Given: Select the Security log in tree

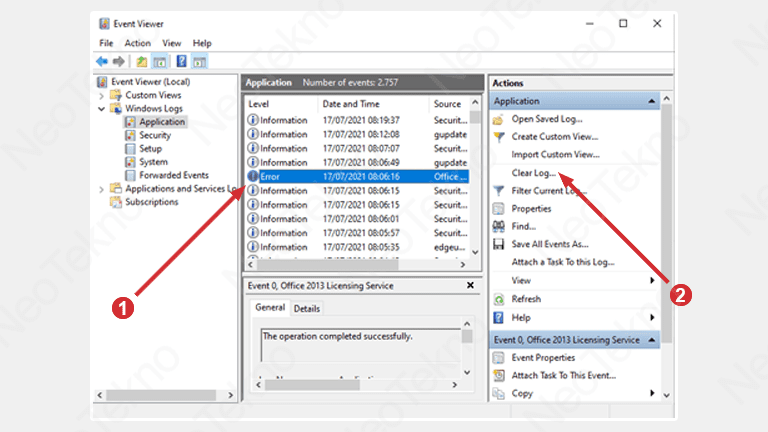Looking at the screenshot, I should pyautogui.click(x=155, y=135).
